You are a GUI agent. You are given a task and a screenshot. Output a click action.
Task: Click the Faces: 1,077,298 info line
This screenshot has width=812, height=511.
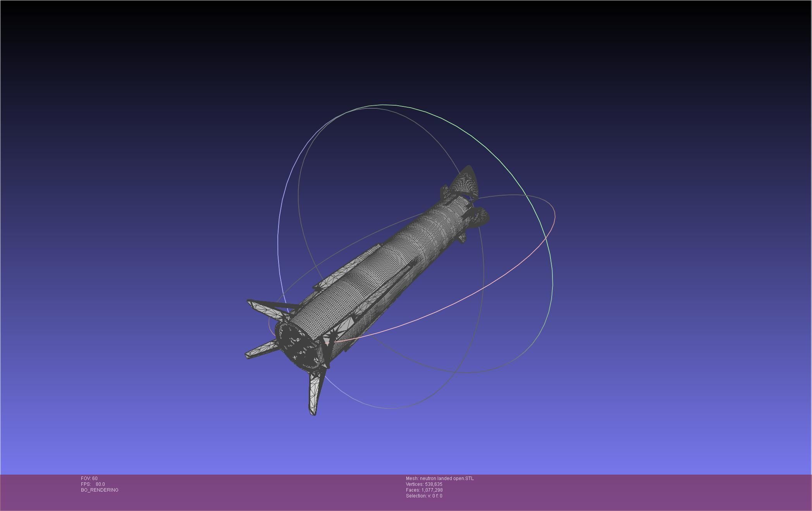coord(424,490)
